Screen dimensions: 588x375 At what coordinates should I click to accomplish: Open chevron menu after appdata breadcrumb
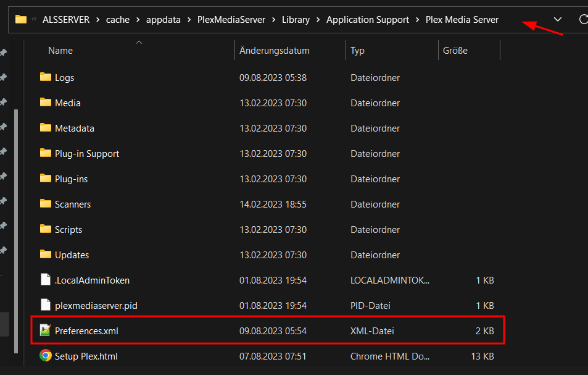pyautogui.click(x=189, y=20)
